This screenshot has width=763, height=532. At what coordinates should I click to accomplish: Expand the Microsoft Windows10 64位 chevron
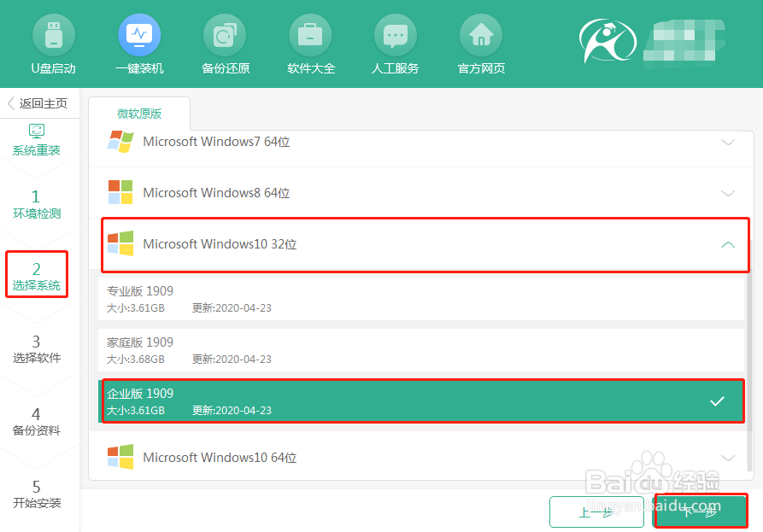(x=727, y=458)
